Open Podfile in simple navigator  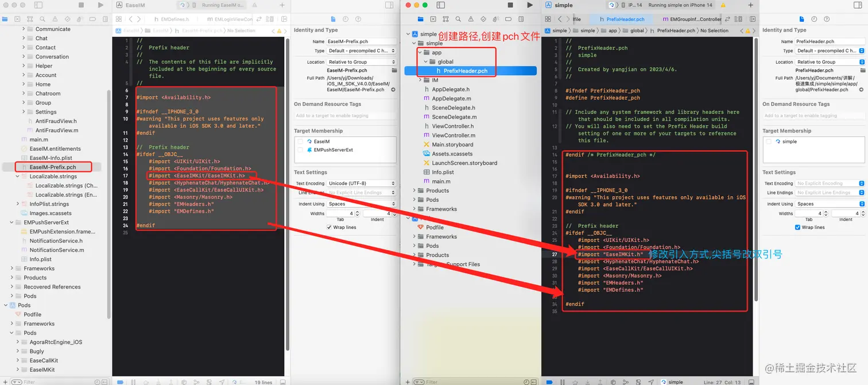coord(435,227)
